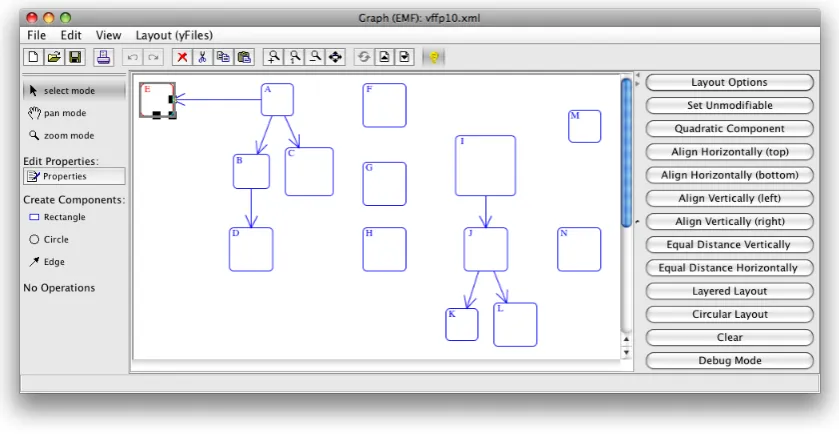The height and width of the screenshot is (434, 839).
Task: Choose the Circle component tool
Action: [x=74, y=240]
